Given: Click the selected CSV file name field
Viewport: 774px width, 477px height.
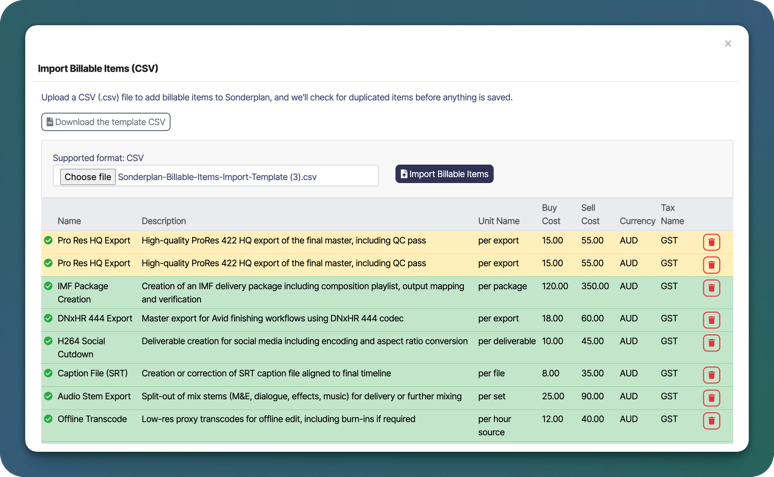Looking at the screenshot, I should (x=217, y=177).
